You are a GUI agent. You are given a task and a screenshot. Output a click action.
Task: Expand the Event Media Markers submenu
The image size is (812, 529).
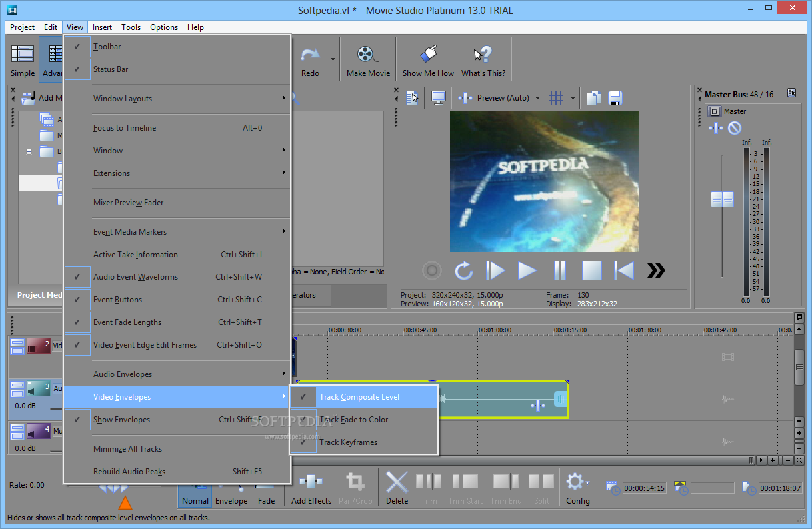click(177, 232)
